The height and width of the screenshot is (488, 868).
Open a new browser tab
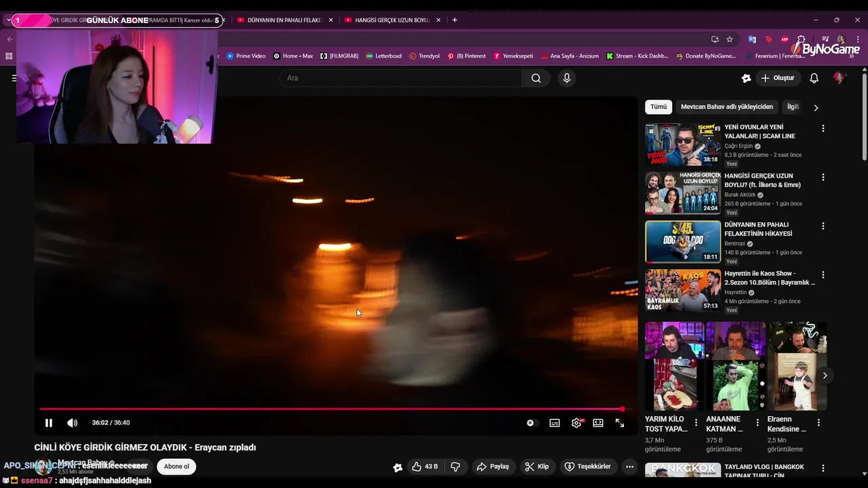tap(454, 20)
